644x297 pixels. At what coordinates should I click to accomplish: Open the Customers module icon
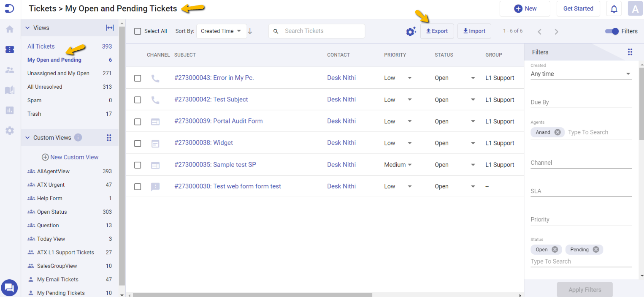click(9, 70)
